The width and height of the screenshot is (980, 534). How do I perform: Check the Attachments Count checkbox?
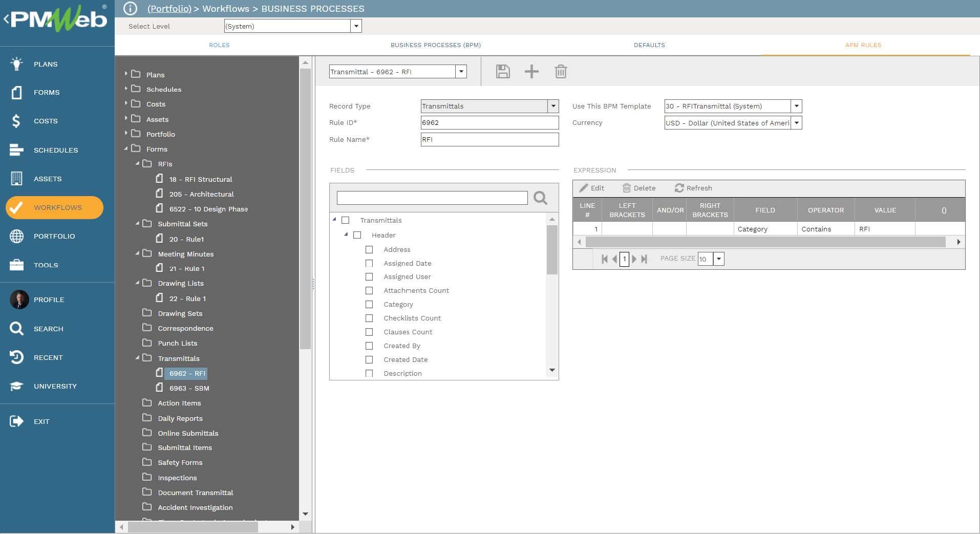coord(369,290)
